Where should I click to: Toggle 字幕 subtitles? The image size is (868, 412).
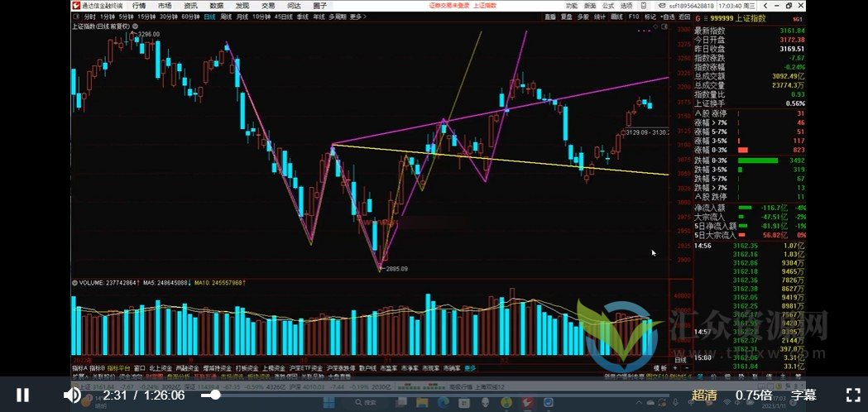point(803,395)
